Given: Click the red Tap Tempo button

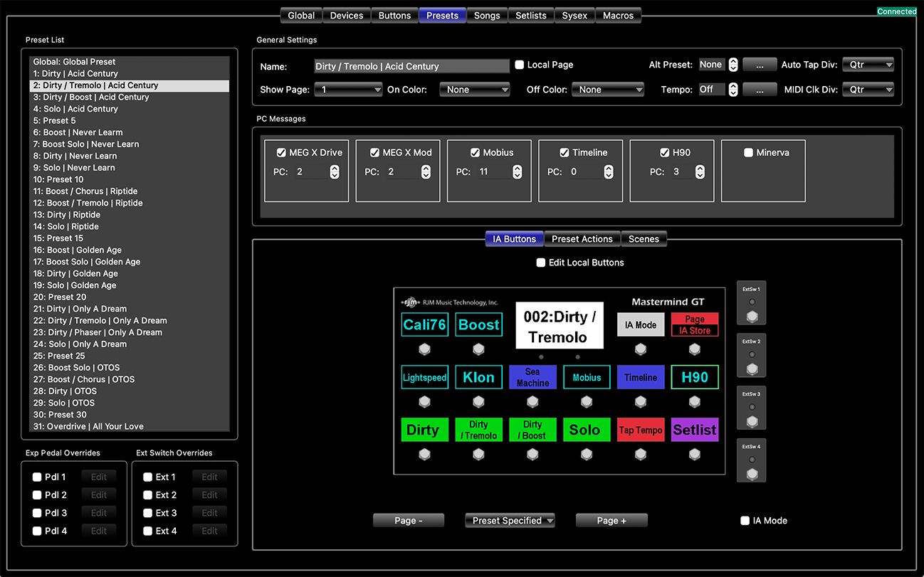Looking at the screenshot, I should 641,430.
